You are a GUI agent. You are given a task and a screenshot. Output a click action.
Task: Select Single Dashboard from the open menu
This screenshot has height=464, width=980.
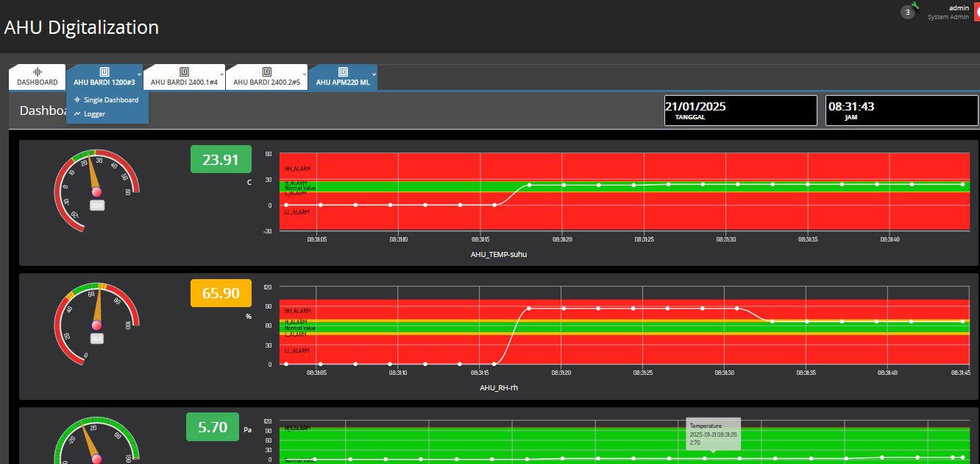[x=110, y=100]
